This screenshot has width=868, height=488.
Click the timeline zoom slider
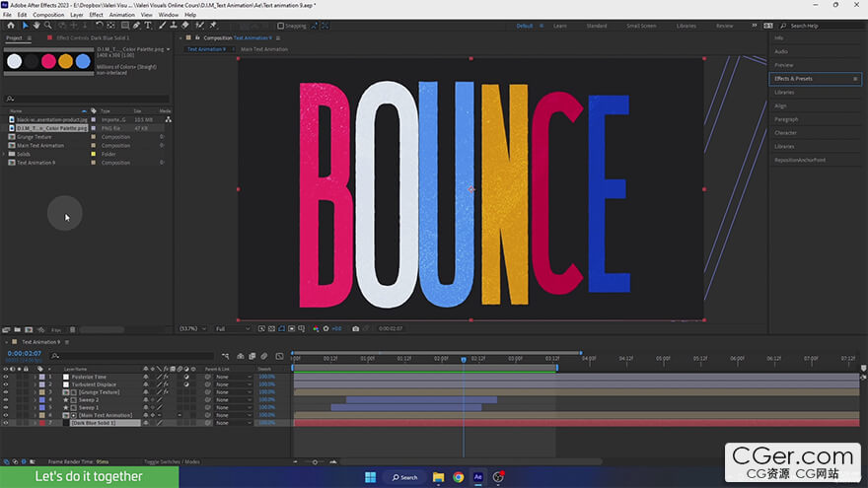point(316,461)
